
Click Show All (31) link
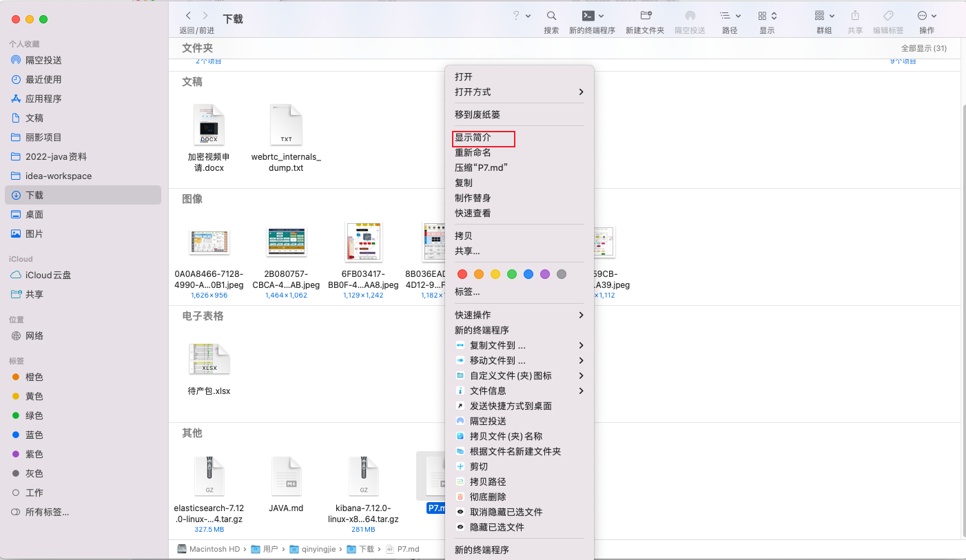point(923,48)
